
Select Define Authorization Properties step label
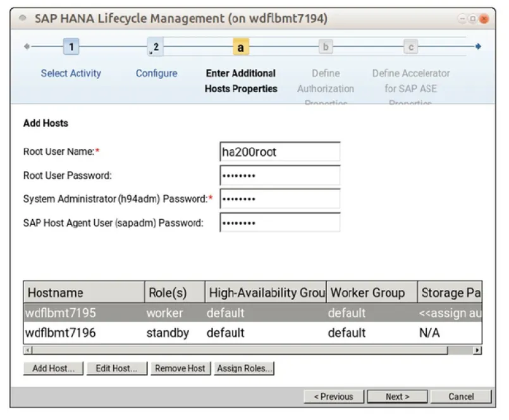click(x=326, y=87)
